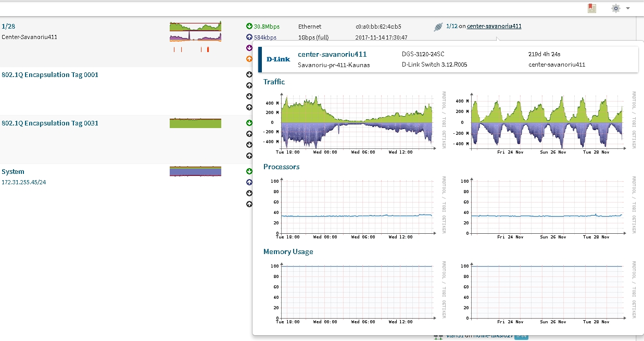This screenshot has height=341, width=644.
Task: Click topmost black down-arrow icon in Tag 0001 row
Action: coord(249,74)
